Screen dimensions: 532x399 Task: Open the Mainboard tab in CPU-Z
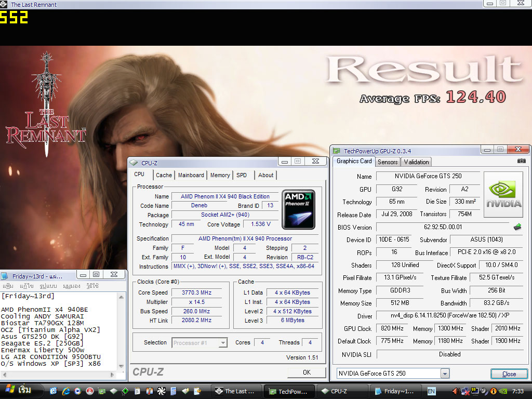(191, 176)
